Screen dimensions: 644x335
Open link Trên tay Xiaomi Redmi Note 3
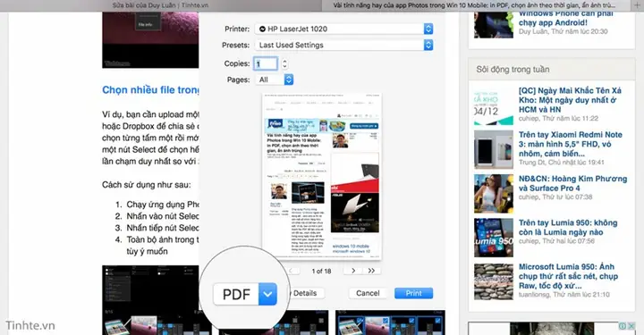(x=570, y=144)
